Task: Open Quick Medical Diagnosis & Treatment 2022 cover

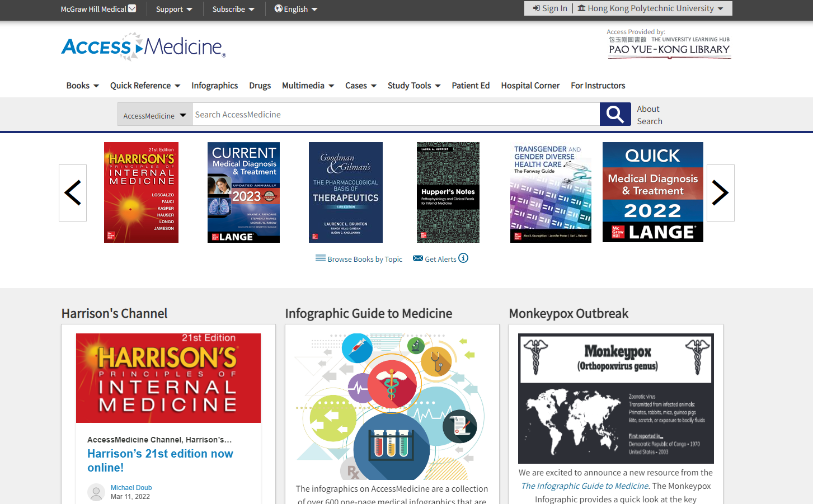Action: pos(653,192)
